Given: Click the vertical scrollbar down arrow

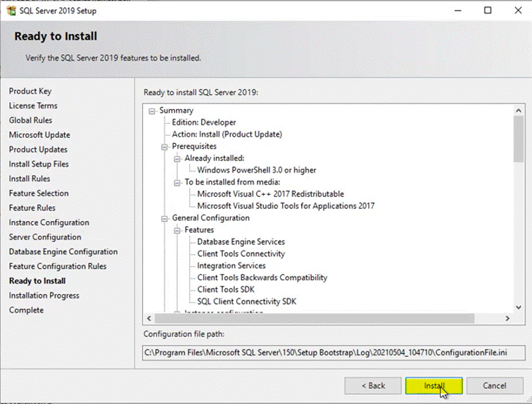Looking at the screenshot, I should [519, 308].
